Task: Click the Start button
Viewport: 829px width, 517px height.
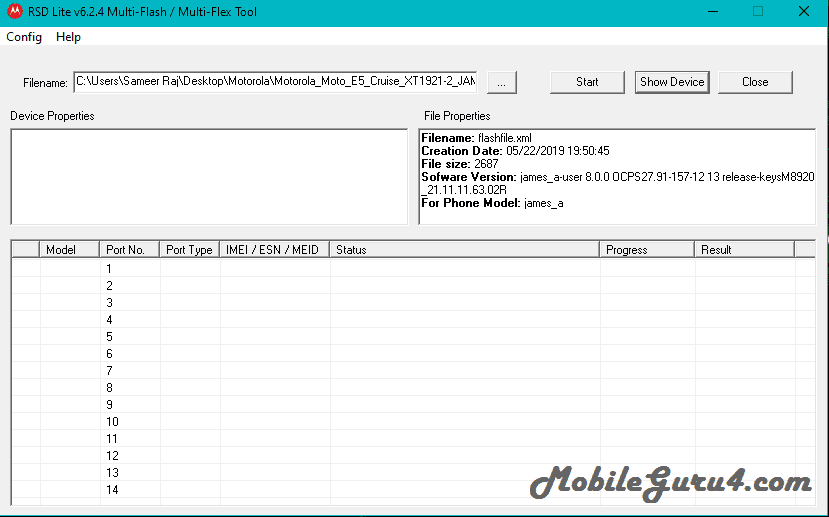Action: coord(587,82)
